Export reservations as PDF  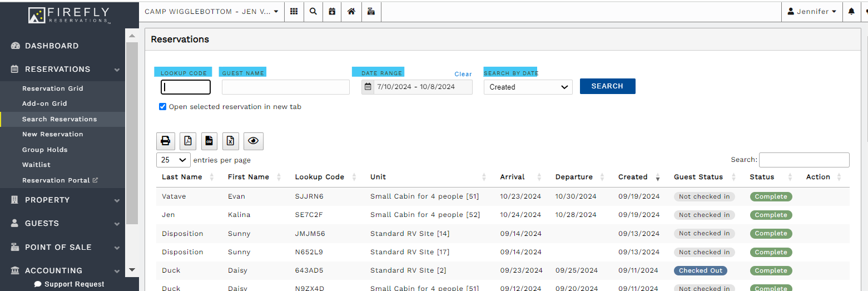pyautogui.click(x=187, y=141)
